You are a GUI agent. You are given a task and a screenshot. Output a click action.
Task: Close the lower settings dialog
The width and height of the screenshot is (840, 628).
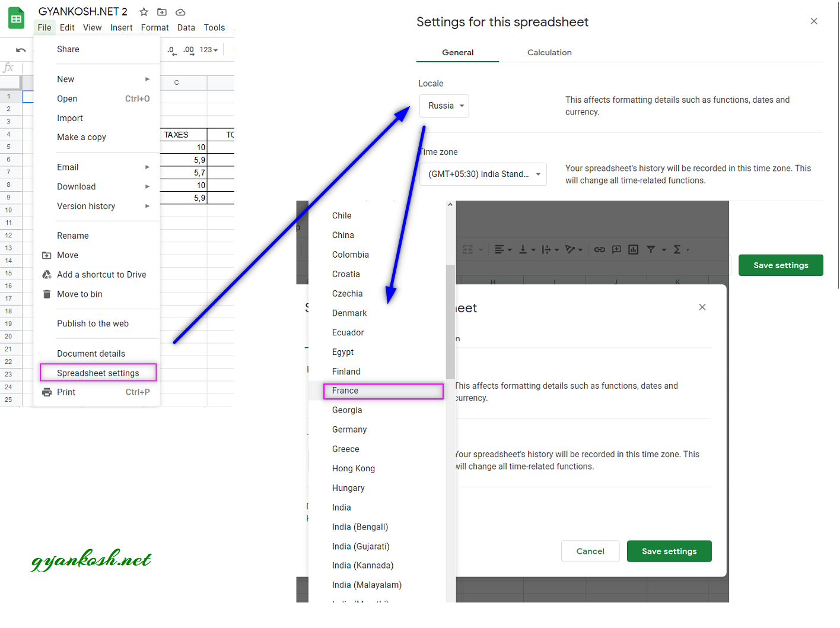point(702,307)
